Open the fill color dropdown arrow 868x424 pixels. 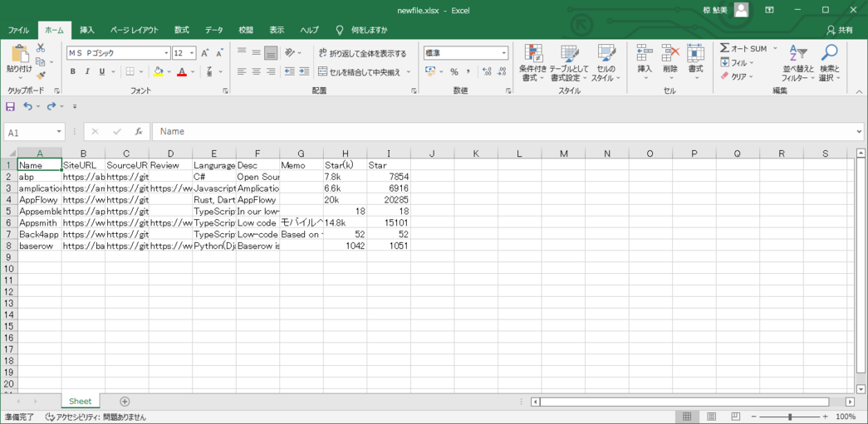click(169, 71)
